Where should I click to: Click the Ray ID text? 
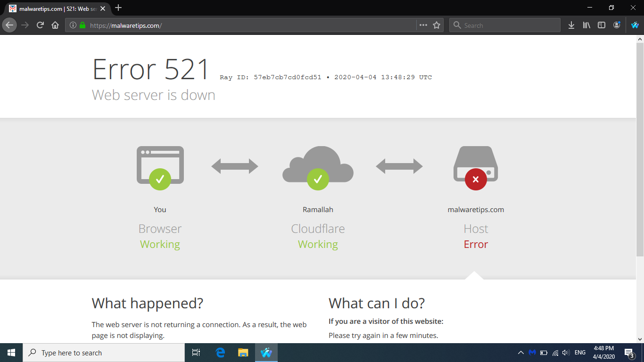(x=270, y=77)
